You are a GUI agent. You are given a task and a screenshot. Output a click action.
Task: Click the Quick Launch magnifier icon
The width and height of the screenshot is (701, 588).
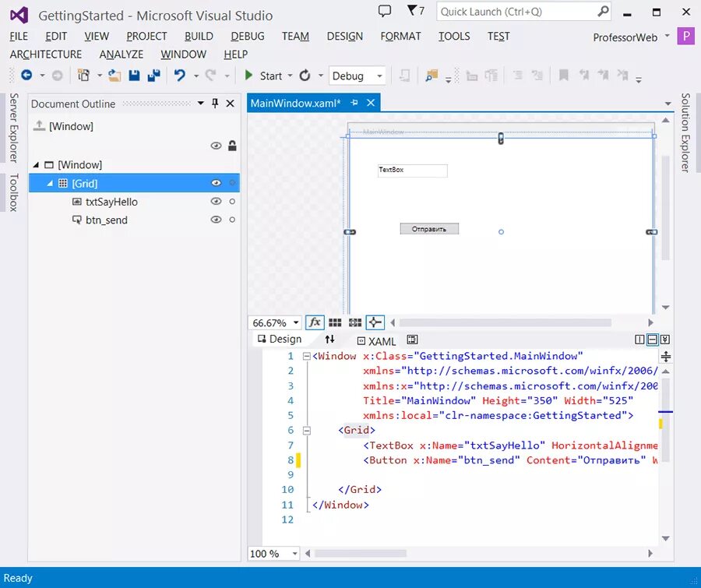603,11
